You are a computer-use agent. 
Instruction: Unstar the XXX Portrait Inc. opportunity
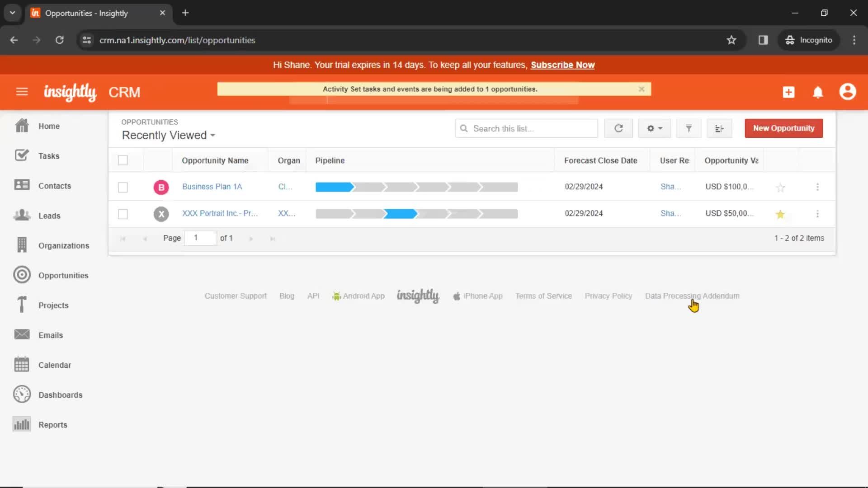[780, 214]
